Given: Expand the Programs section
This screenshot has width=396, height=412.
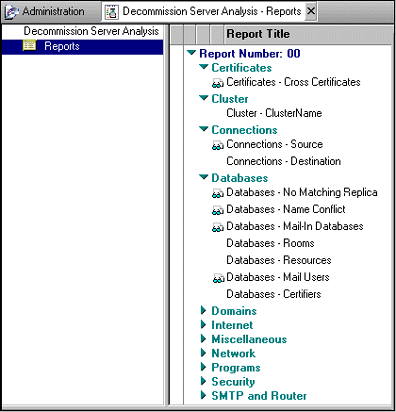Looking at the screenshot, I should pyautogui.click(x=203, y=367).
